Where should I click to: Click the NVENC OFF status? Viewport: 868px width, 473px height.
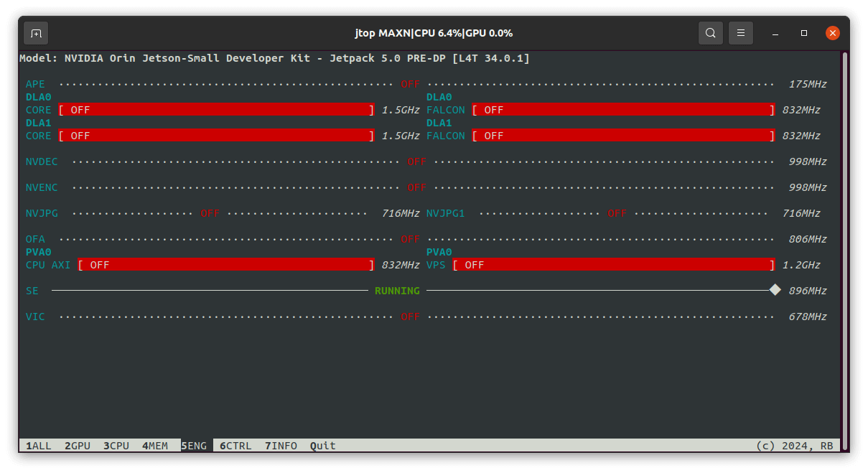pyautogui.click(x=417, y=187)
